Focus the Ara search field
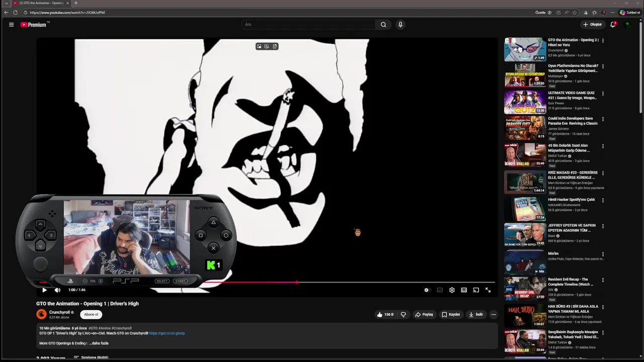 [308, 24]
